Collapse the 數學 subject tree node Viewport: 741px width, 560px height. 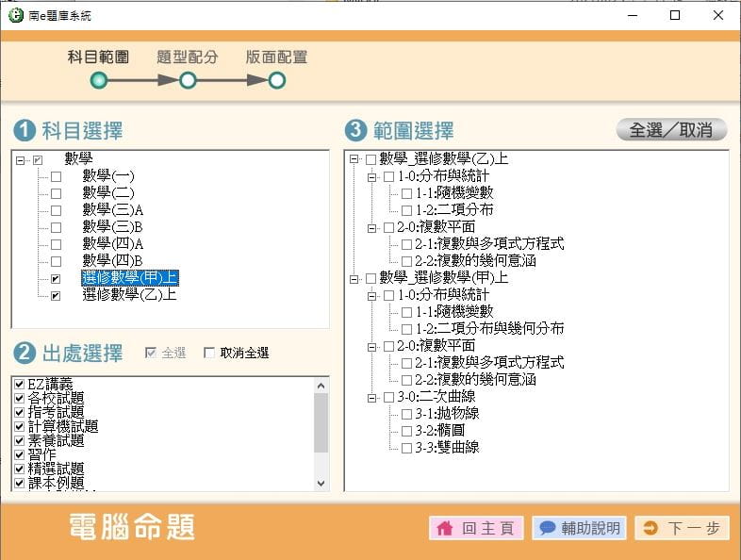click(20, 160)
